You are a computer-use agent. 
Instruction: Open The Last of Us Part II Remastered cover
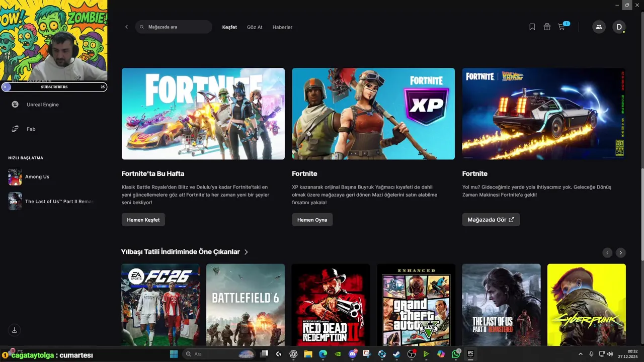tap(501, 305)
